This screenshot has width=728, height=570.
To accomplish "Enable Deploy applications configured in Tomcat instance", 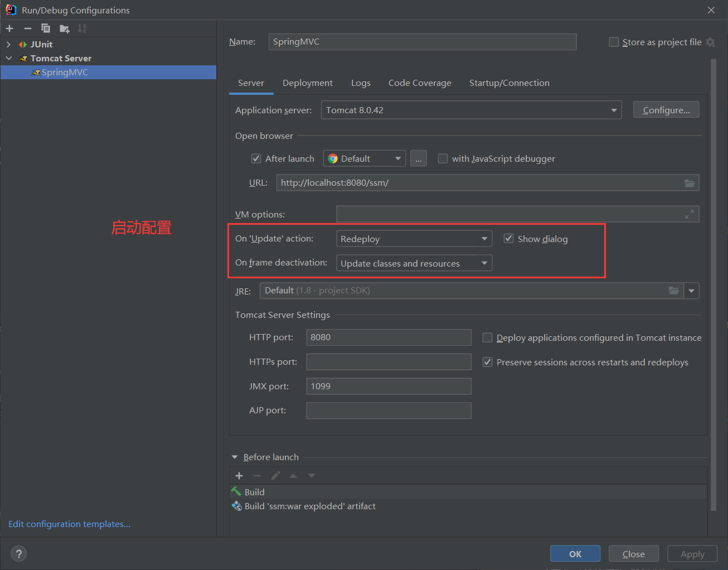I will [487, 337].
